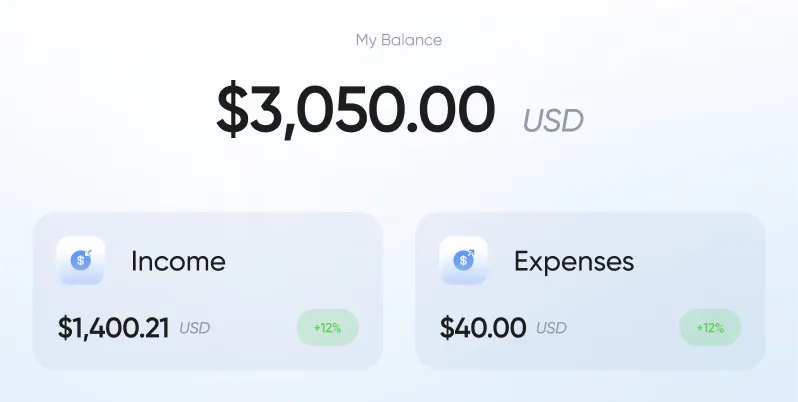Viewport: 798px width, 402px height.
Task: Click the leading dollar sign of total balance
Action: pos(231,109)
